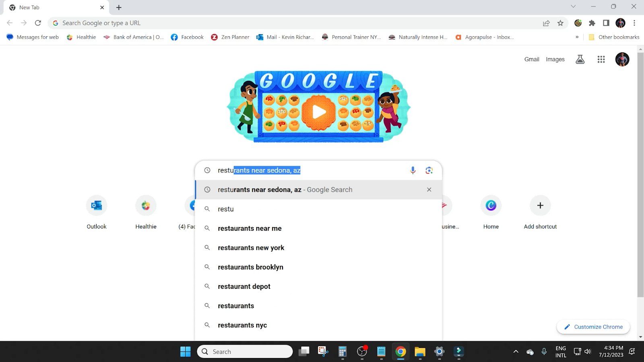Click in the Google search box text
Viewport: 644px width, 362px height.
click(259, 171)
